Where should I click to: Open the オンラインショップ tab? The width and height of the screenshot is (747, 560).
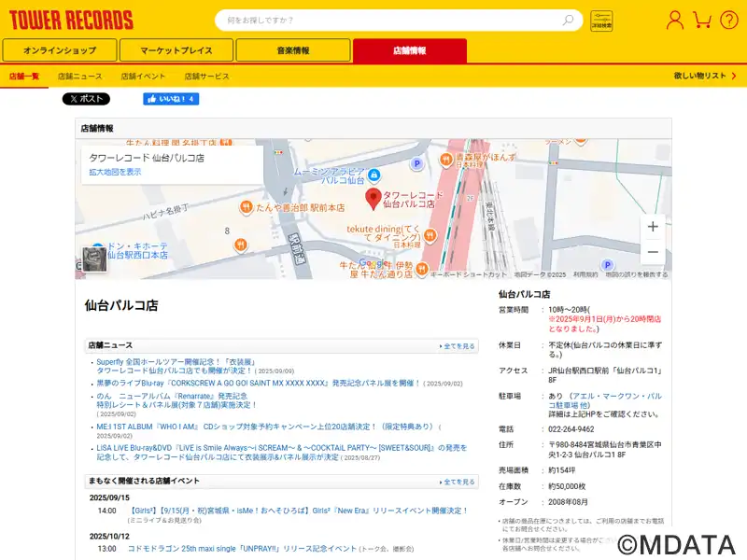coord(60,50)
